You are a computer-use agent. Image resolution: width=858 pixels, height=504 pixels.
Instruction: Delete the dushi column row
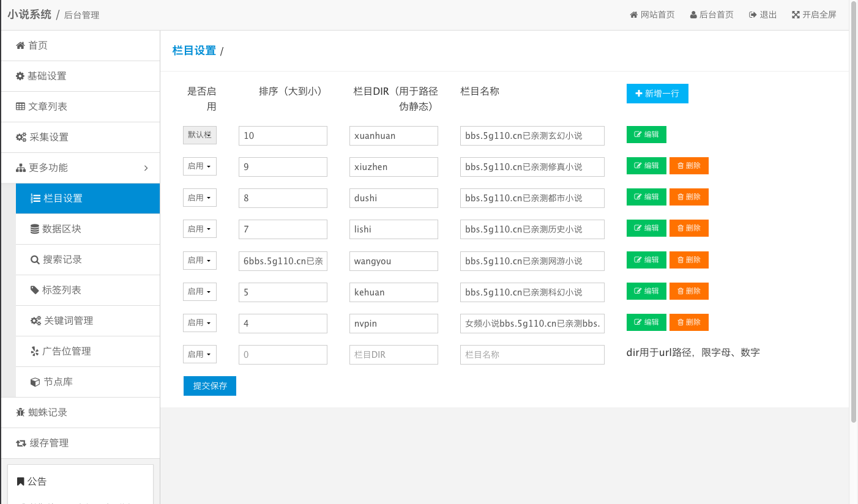click(688, 197)
